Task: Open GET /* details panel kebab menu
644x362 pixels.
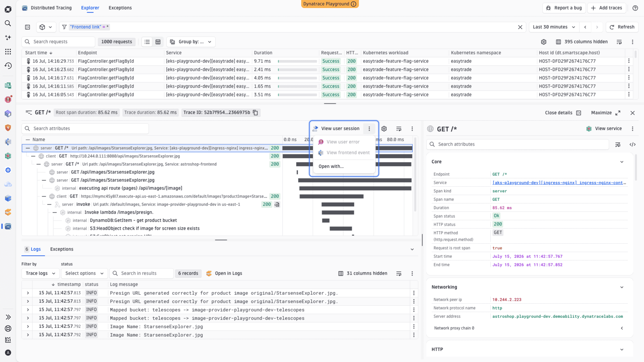Action: coord(633,129)
